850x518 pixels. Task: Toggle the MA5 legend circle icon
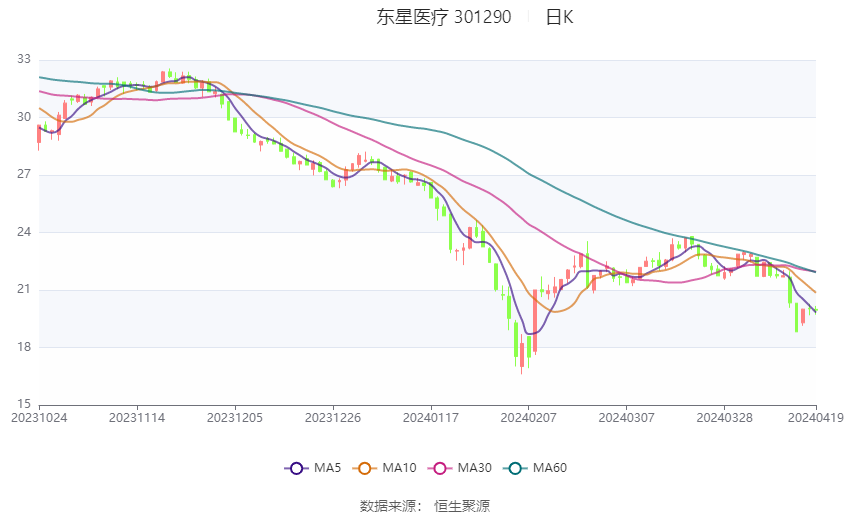click(297, 468)
